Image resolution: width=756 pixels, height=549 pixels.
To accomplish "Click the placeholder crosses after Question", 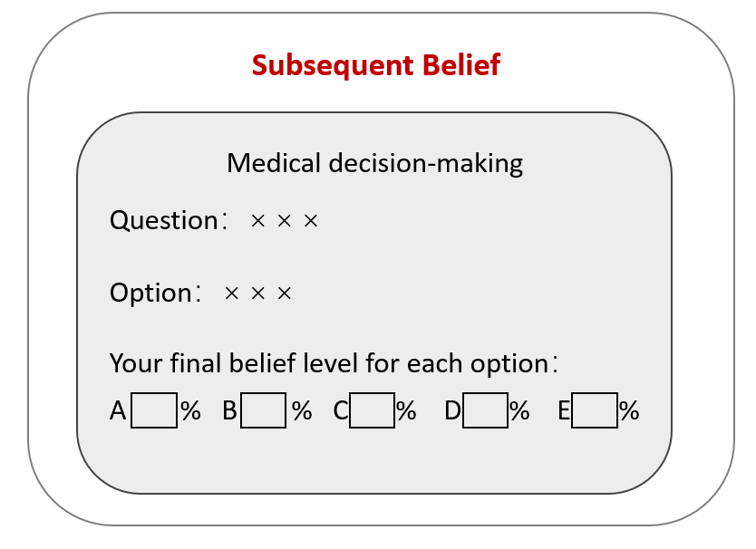I will [x=285, y=221].
